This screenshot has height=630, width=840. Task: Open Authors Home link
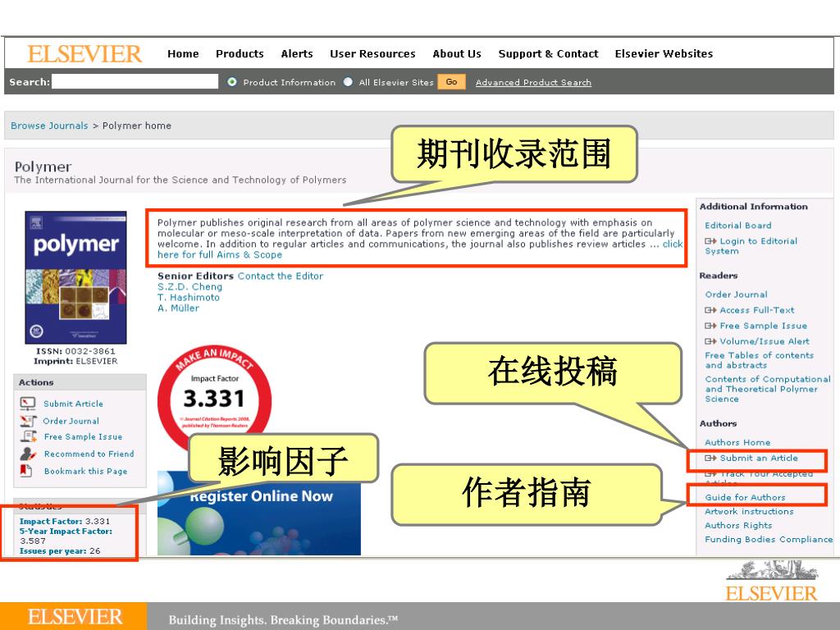(737, 442)
